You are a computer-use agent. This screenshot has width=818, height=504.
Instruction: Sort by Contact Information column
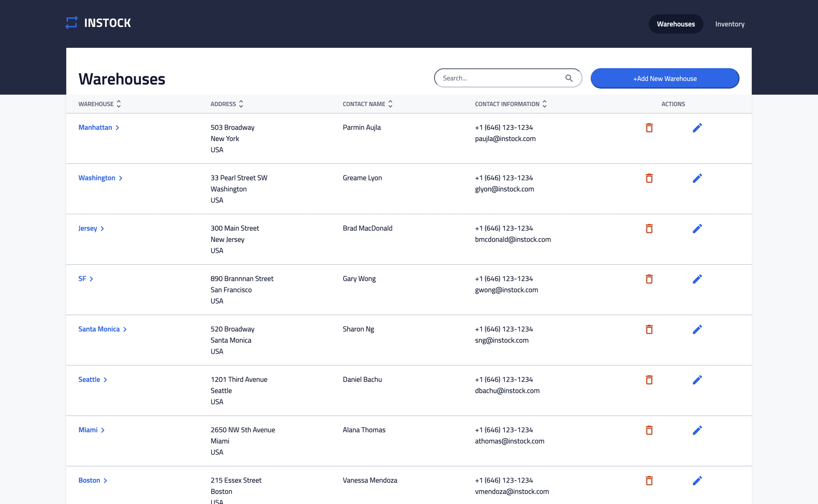(544, 104)
